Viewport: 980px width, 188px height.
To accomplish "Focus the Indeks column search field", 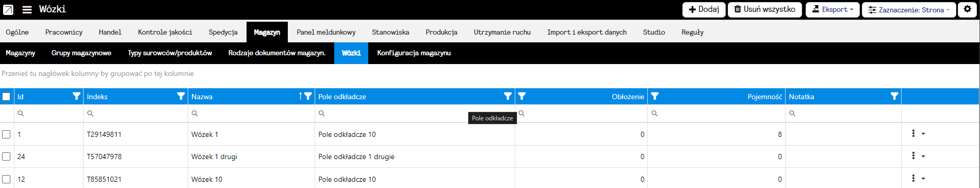I will (136, 113).
